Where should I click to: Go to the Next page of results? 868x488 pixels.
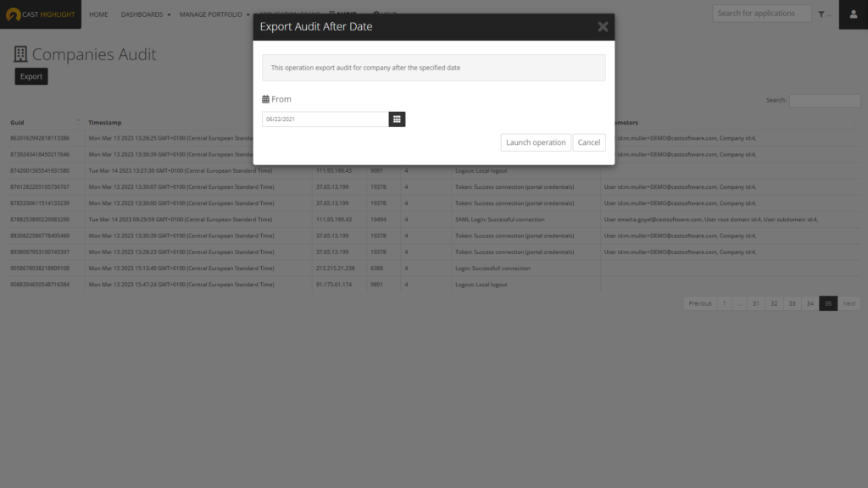(x=849, y=302)
